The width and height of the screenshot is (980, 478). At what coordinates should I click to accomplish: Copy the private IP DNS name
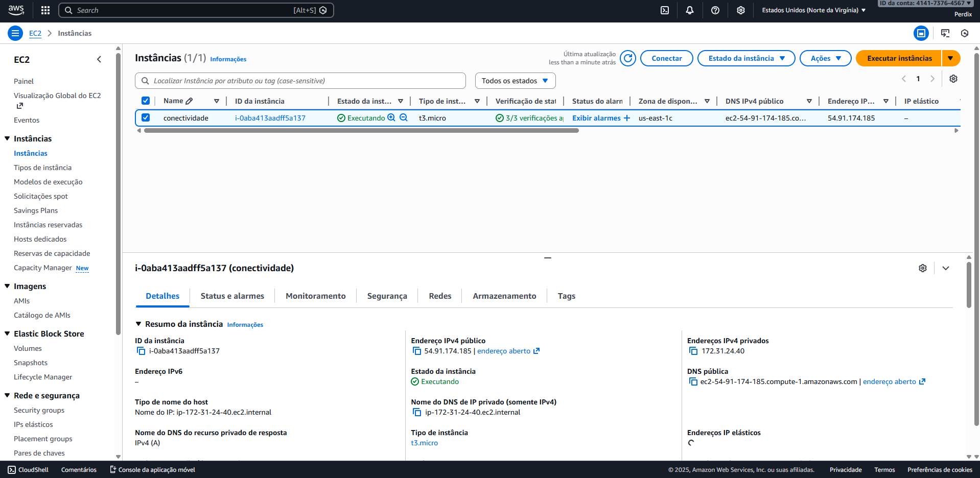point(417,412)
